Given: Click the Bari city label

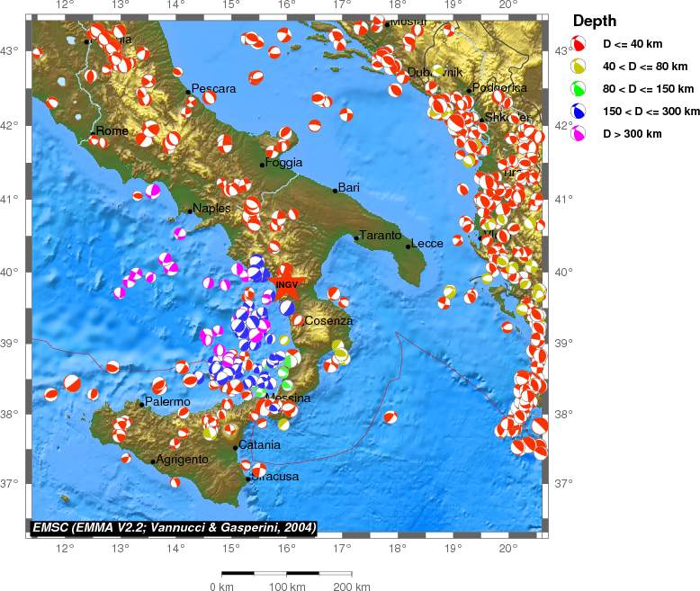Looking at the screenshot, I should pos(349,187).
